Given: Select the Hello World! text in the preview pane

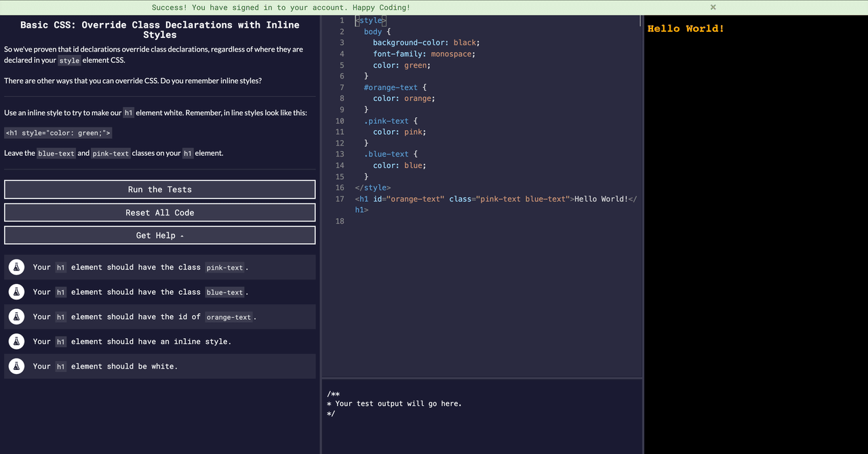Looking at the screenshot, I should tap(685, 28).
